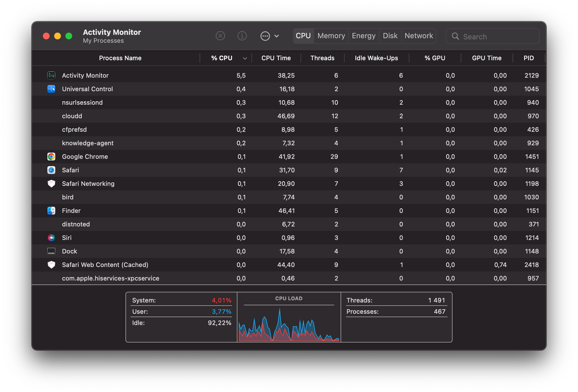Select the nsurlsessiond process row

[289, 103]
